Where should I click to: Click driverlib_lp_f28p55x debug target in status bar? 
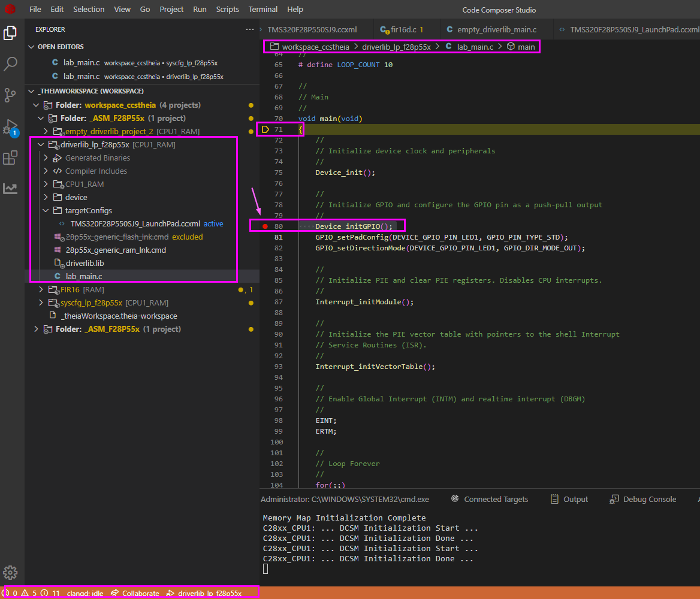[204, 593]
